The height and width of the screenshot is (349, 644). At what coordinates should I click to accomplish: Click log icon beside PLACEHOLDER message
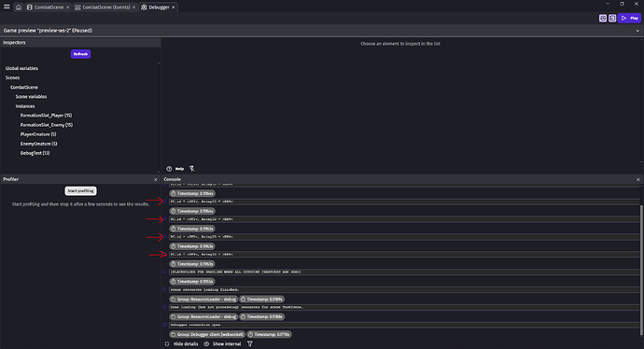point(164,272)
